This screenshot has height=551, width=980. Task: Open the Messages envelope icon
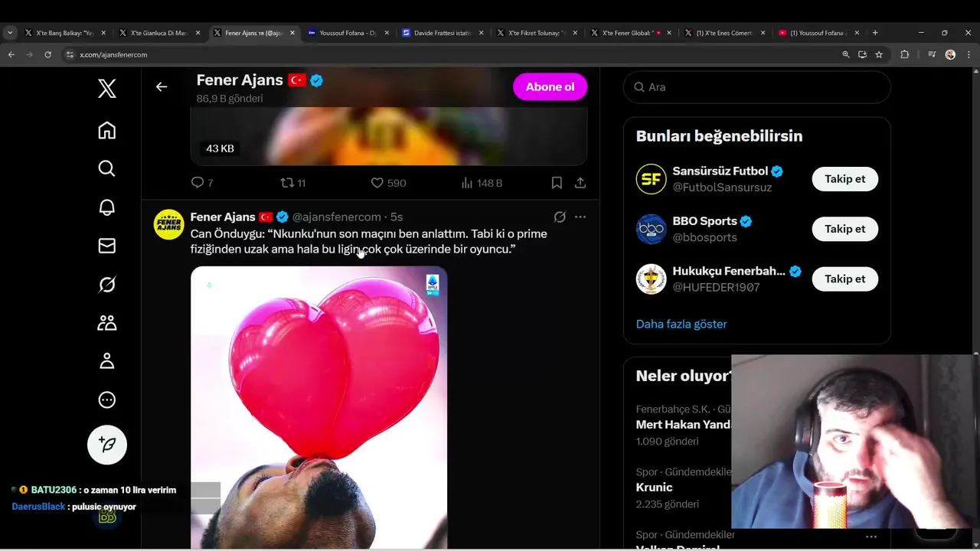tap(107, 246)
